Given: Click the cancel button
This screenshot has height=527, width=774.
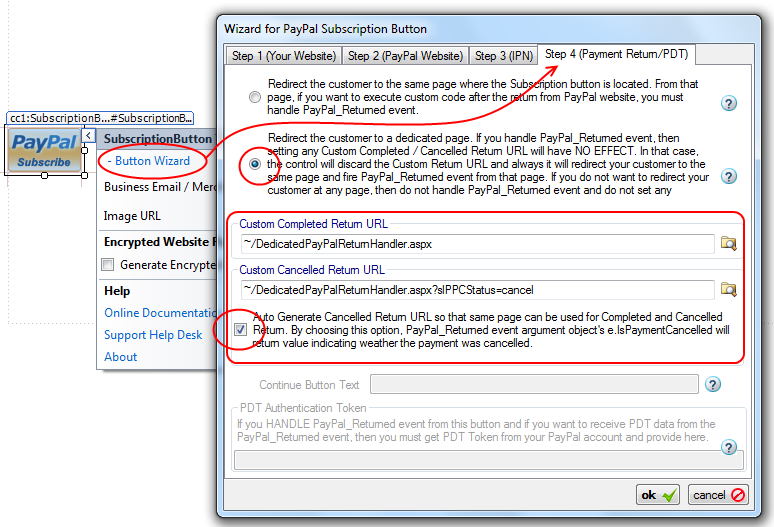Looking at the screenshot, I should 718,495.
